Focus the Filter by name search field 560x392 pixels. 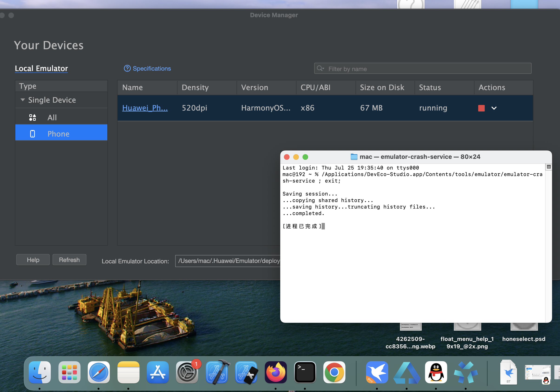point(423,69)
